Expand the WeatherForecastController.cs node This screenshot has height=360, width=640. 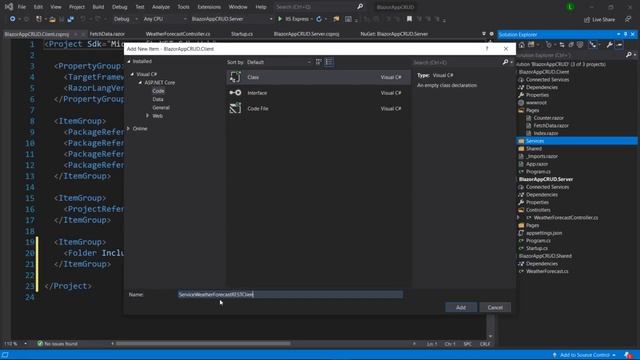(519, 218)
